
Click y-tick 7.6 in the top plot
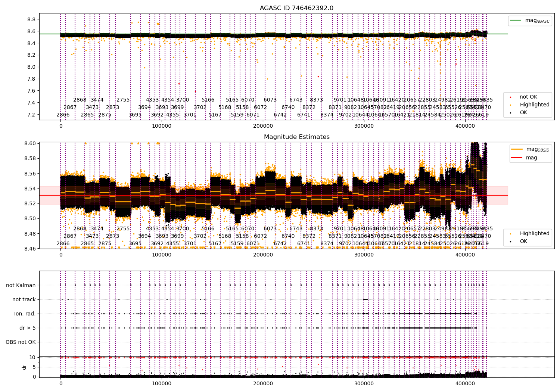coord(31,91)
